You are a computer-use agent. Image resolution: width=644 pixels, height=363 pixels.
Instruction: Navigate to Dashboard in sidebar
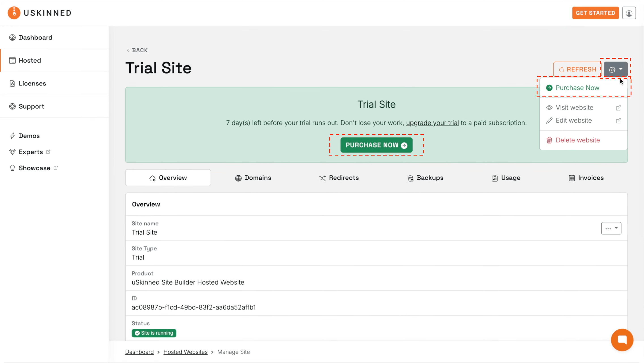coord(55,38)
